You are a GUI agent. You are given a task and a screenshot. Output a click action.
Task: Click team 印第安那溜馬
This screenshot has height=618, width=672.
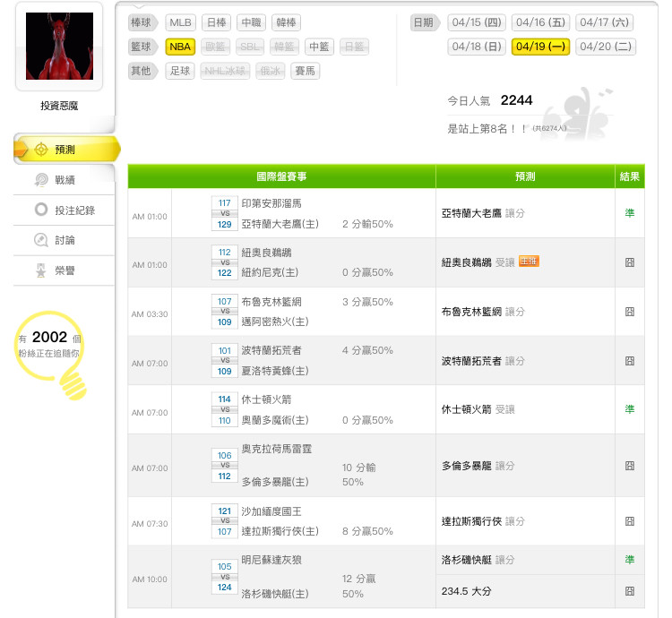click(271, 203)
